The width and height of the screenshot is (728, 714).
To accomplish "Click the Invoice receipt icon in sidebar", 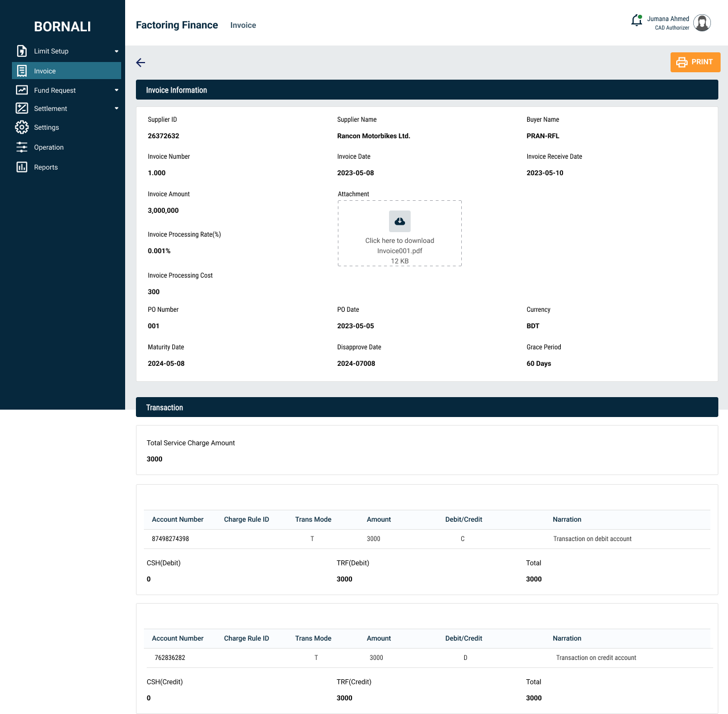I will click(x=22, y=71).
